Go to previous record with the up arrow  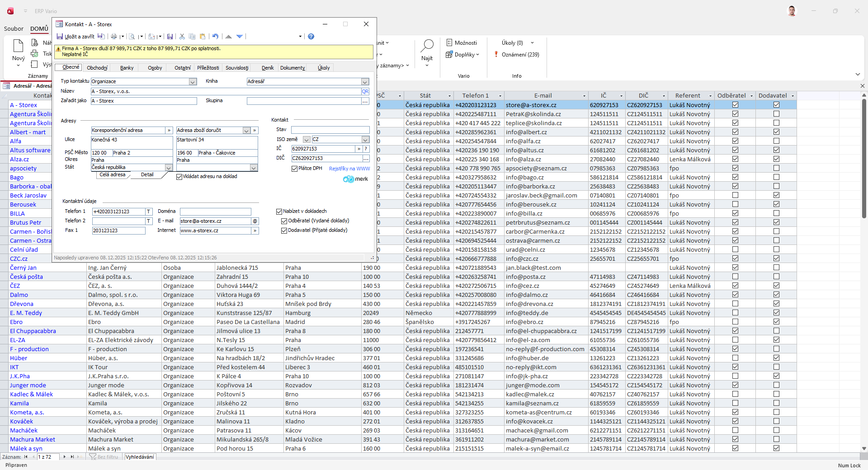(x=229, y=37)
